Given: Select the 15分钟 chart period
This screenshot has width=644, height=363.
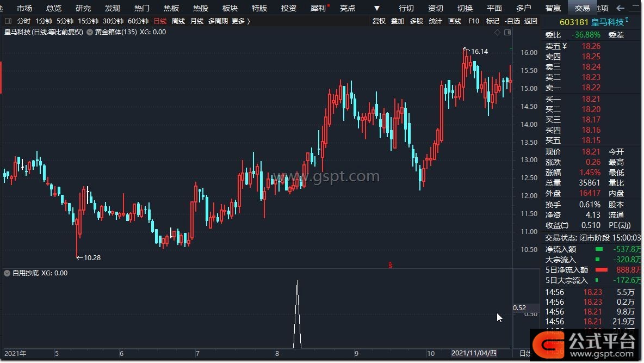Looking at the screenshot, I should tap(88, 21).
